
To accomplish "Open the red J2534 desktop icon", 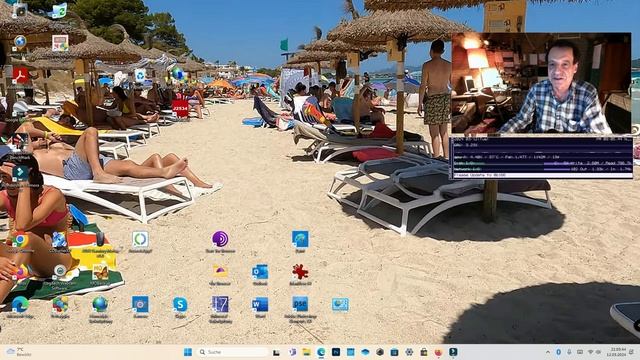I will tap(180, 109).
